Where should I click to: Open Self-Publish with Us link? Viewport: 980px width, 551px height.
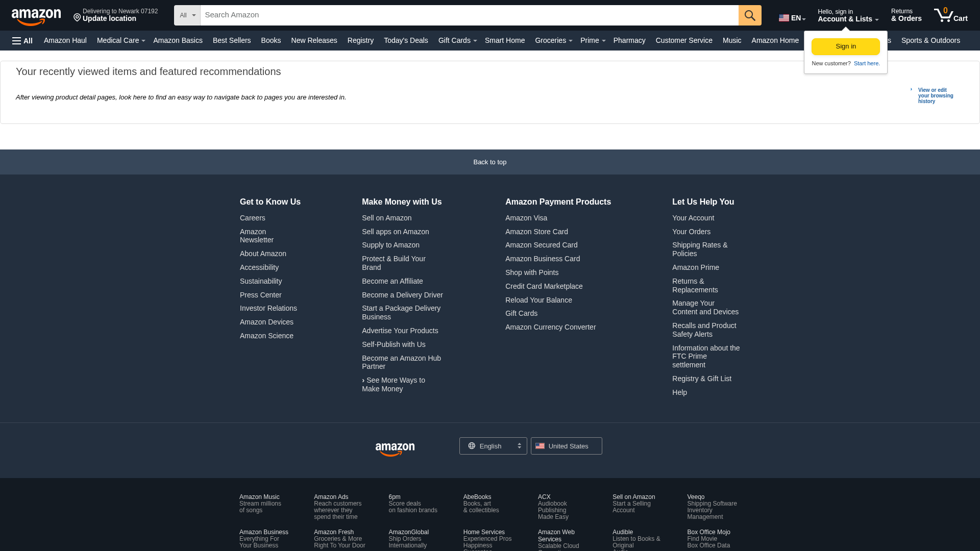[394, 344]
